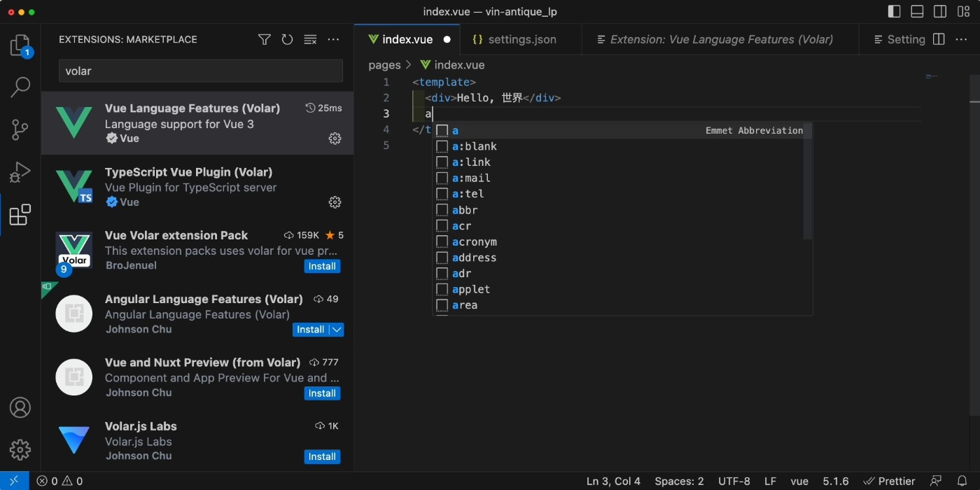Split the editor to the right
Image resolution: width=980 pixels, height=490 pixels.
coord(939,40)
